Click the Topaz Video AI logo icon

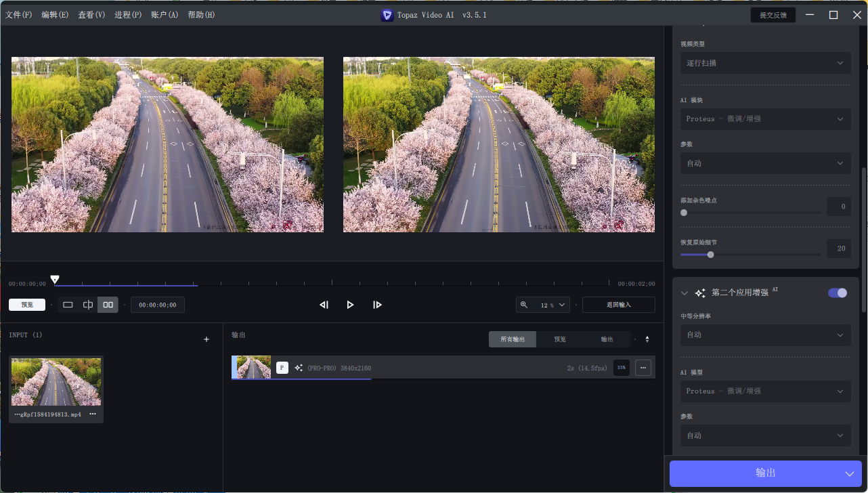387,15
